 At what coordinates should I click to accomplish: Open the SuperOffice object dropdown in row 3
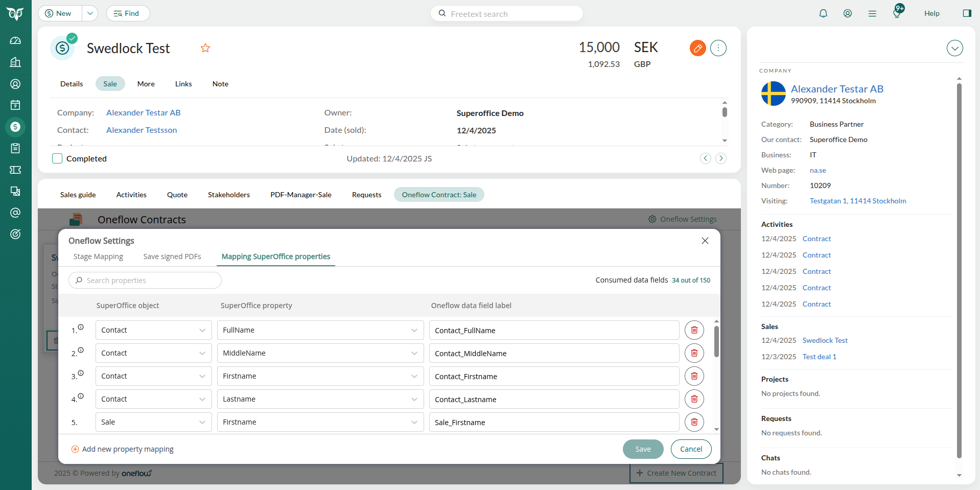154,376
